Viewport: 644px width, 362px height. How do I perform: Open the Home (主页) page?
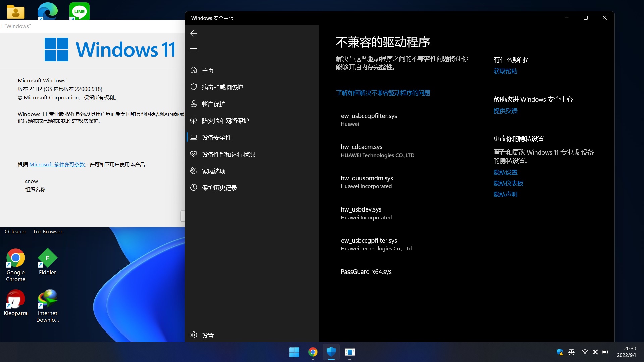tap(252, 70)
